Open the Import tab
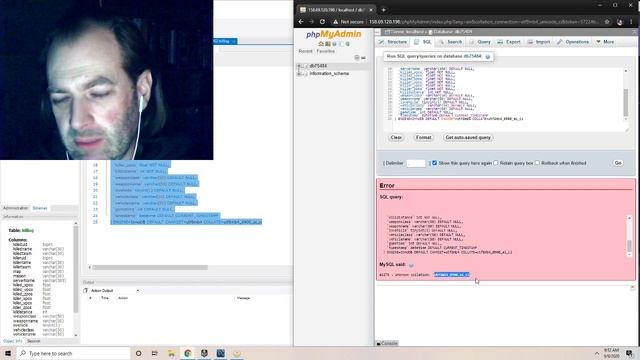Image resolution: width=640 pixels, height=360 pixels. pos(539,42)
